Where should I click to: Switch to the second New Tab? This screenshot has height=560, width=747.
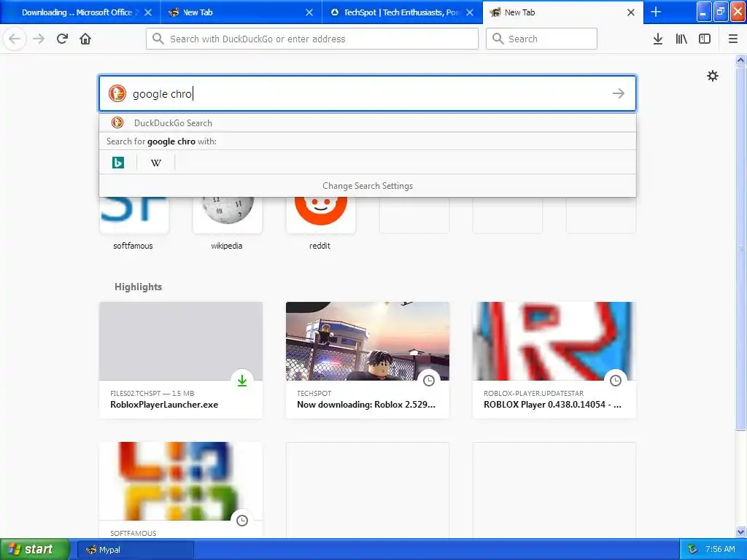coord(241,12)
